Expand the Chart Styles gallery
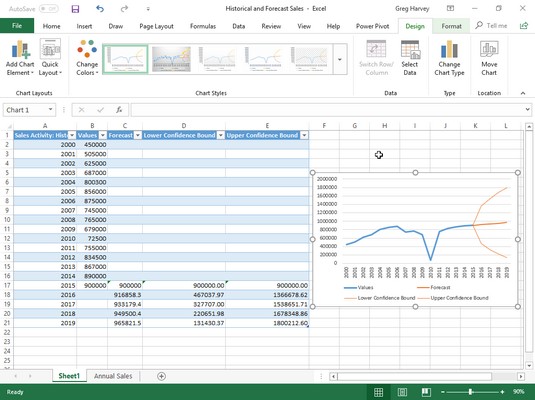 coord(340,59)
